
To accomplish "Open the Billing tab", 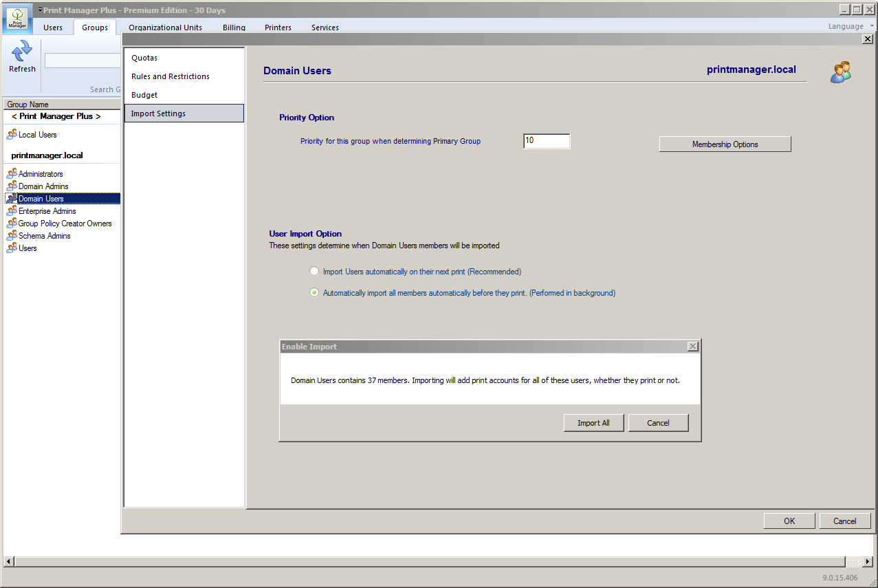I will (x=234, y=28).
